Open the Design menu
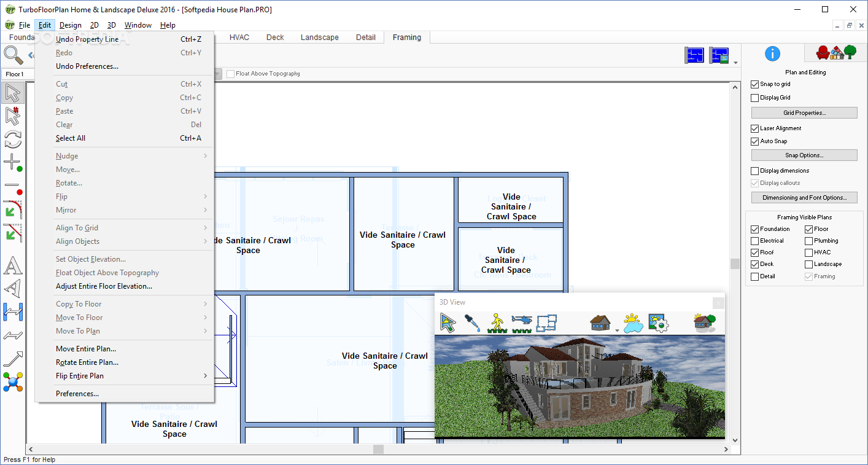Screen dimensions: 868x465 [71, 25]
